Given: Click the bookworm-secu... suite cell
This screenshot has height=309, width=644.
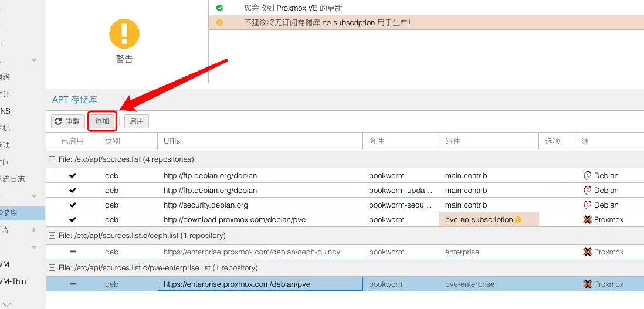Looking at the screenshot, I should click(x=401, y=205).
